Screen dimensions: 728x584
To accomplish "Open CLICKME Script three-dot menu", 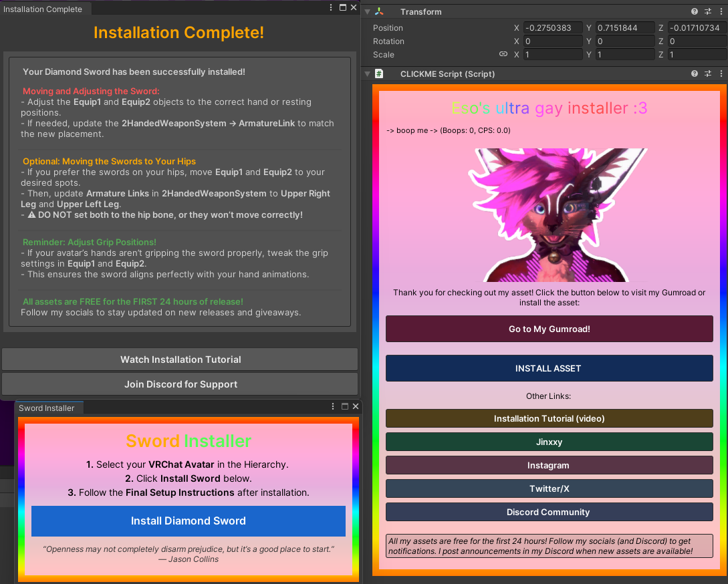I will tap(721, 74).
